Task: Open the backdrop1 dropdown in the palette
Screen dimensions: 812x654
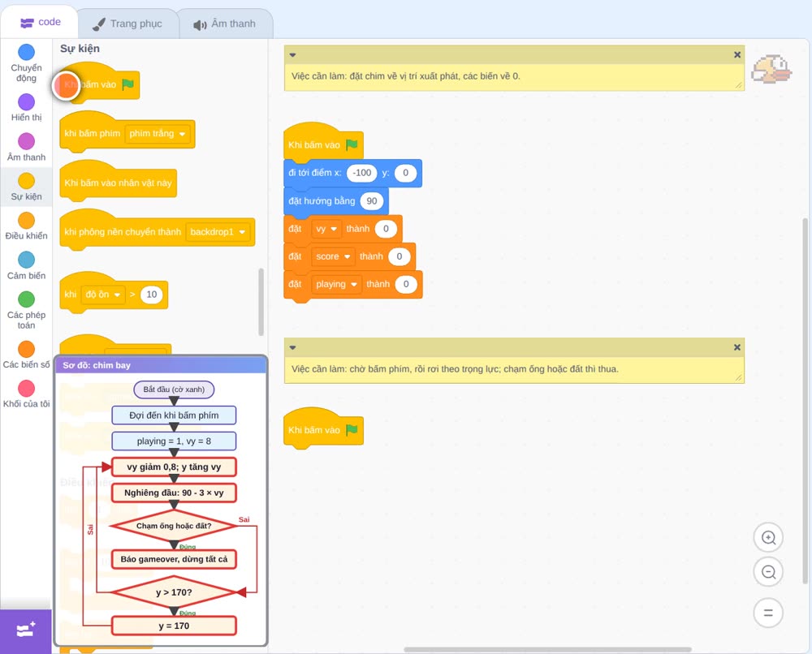Action: [218, 232]
